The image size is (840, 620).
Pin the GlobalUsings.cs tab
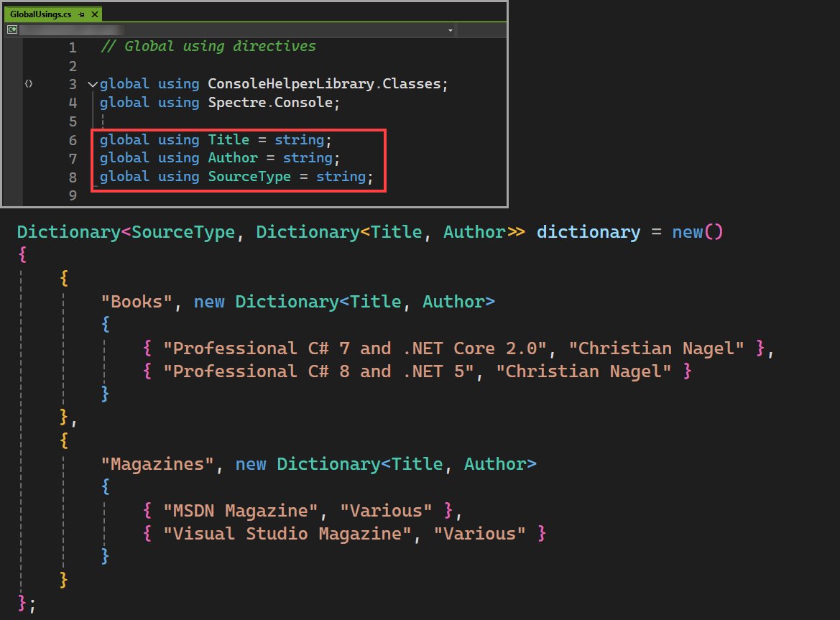point(81,14)
